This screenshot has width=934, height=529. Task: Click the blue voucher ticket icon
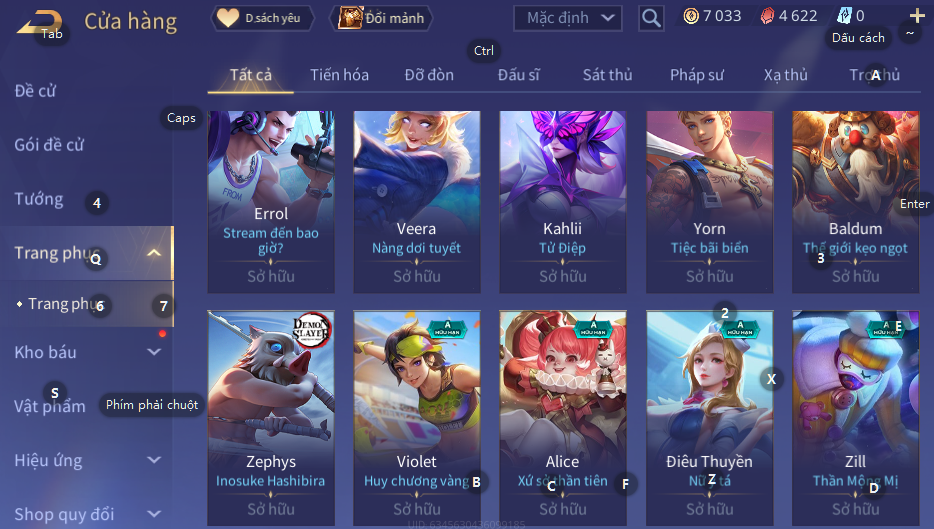(844, 16)
